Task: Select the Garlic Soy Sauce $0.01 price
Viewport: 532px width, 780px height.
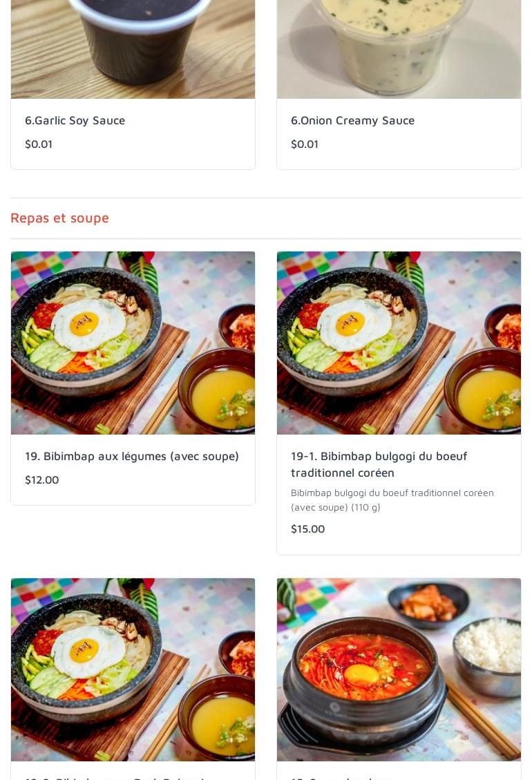Action: point(39,144)
